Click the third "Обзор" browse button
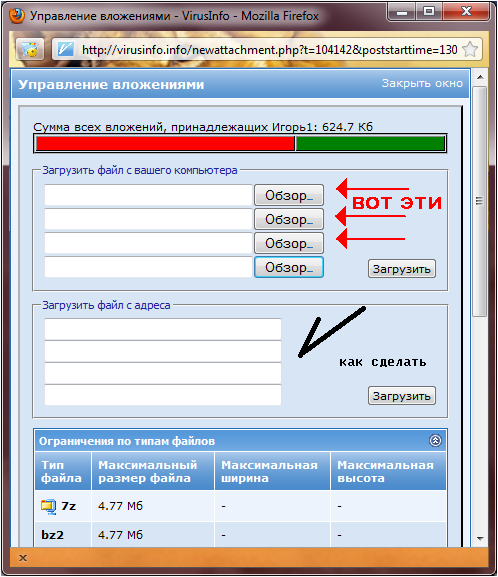The height and width of the screenshot is (577, 498). pos(289,243)
